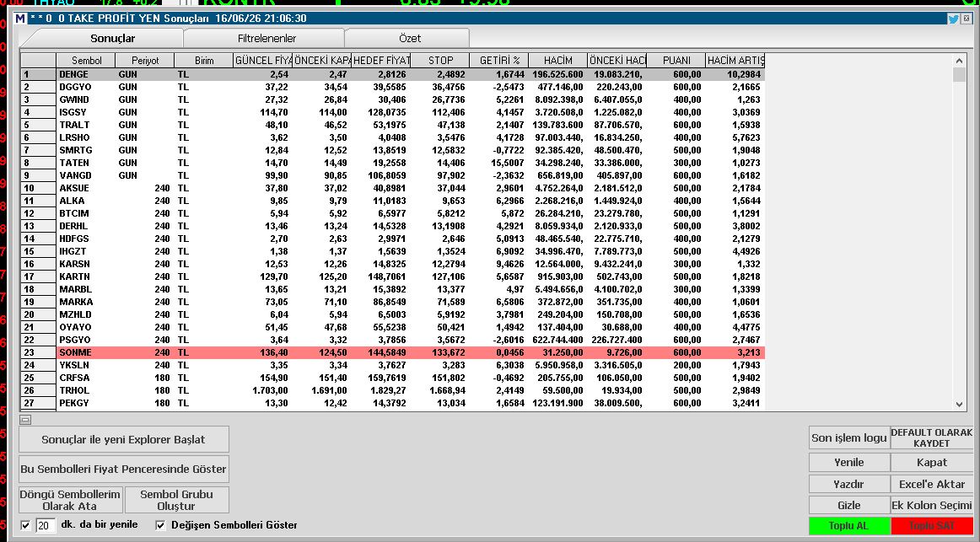This screenshot has width=980, height=542.
Task: Click the red Toplu SAT button
Action: 932,526
